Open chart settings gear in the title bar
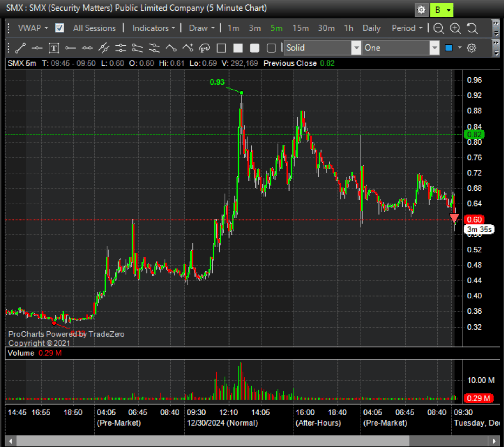The width and height of the screenshot is (504, 447). (x=421, y=10)
